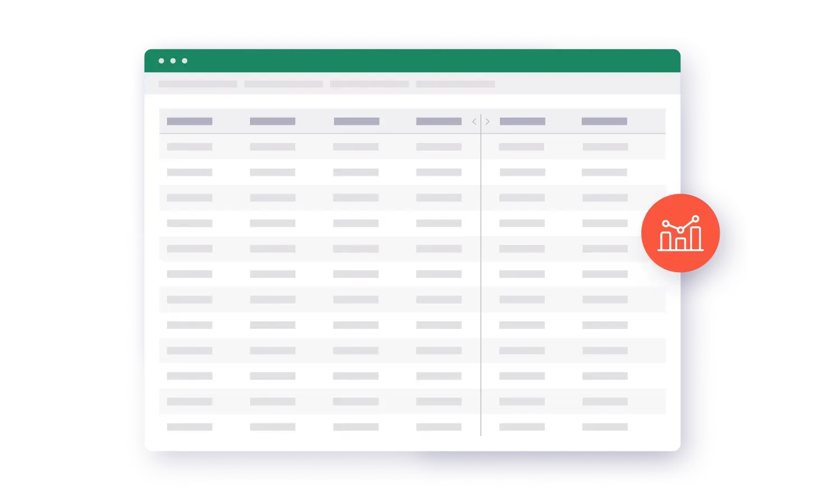Click the third white dot in green title bar

[x=184, y=60]
